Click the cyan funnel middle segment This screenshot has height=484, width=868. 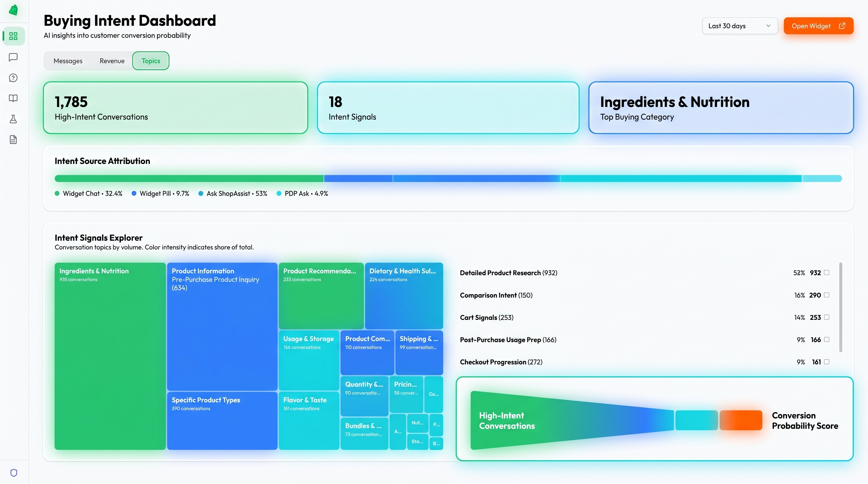696,420
